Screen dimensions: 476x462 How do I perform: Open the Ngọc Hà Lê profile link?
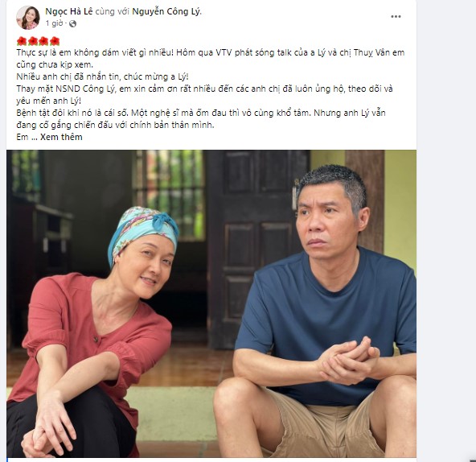click(x=69, y=11)
